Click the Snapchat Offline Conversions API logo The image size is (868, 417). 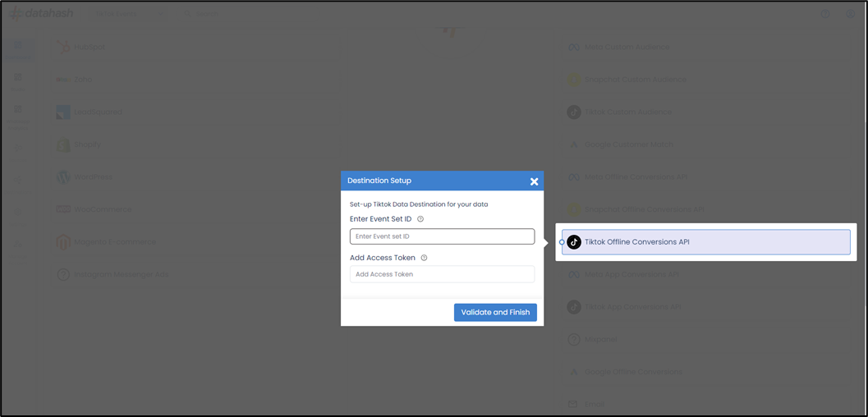point(574,209)
